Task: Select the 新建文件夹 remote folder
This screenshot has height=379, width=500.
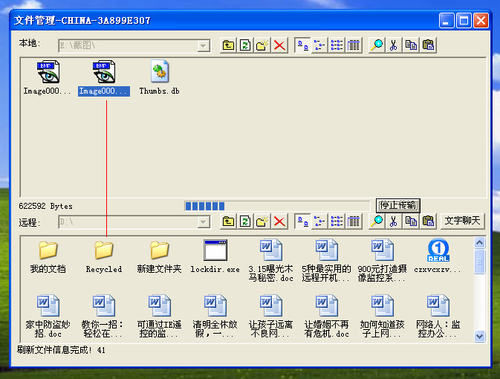Action: [159, 257]
